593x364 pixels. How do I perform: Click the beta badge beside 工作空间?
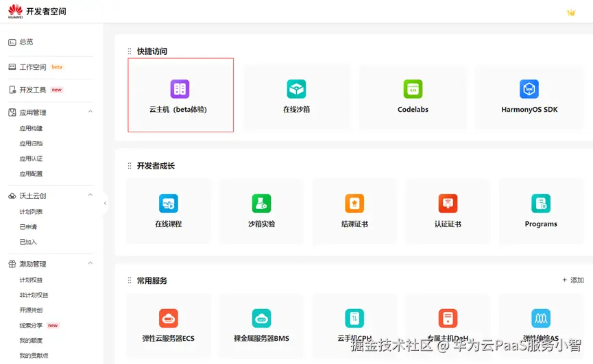57,67
